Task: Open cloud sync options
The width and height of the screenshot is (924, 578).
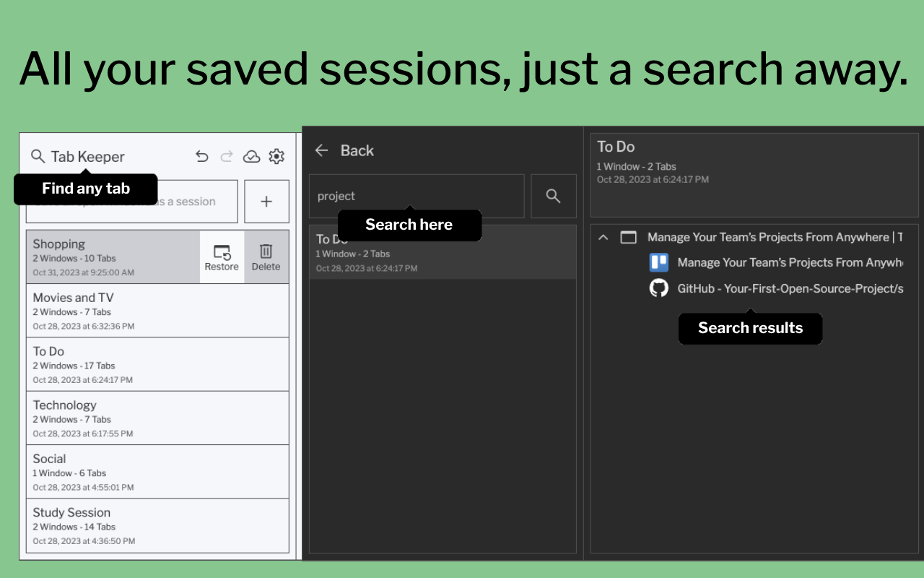Action: click(251, 156)
